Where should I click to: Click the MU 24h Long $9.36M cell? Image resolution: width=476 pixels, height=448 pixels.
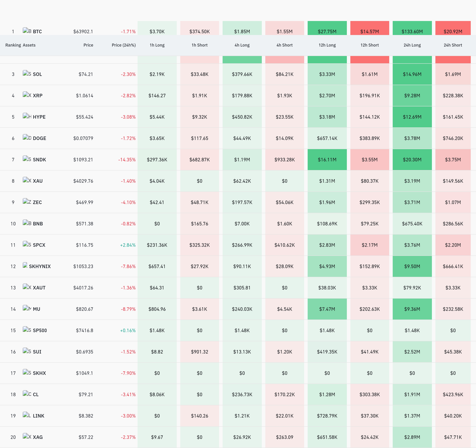[412, 309]
